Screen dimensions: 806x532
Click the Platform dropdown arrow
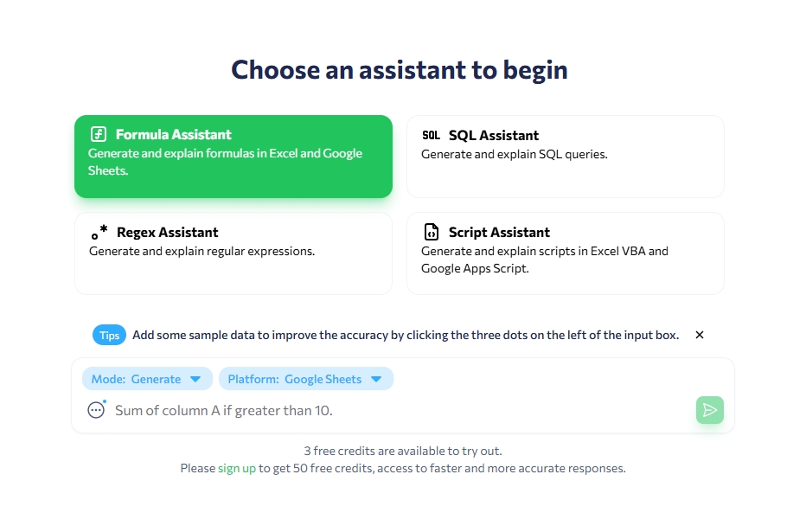pyautogui.click(x=376, y=380)
